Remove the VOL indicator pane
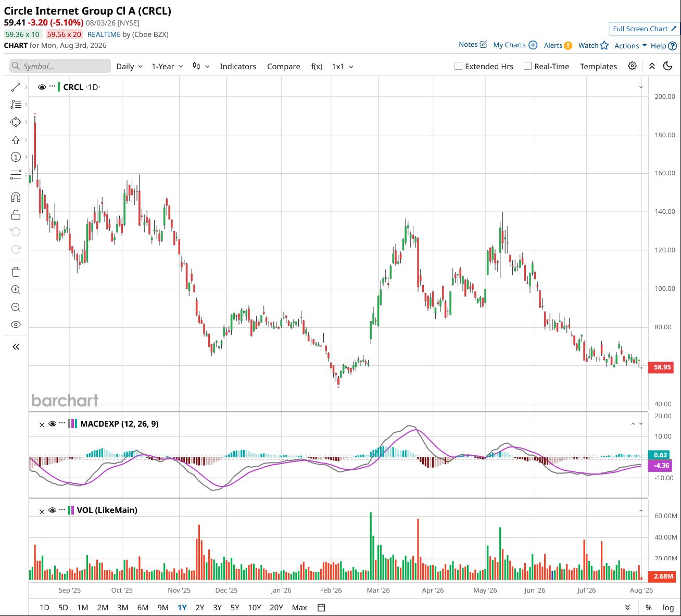Screen dimensions: 681x616 coord(42,511)
